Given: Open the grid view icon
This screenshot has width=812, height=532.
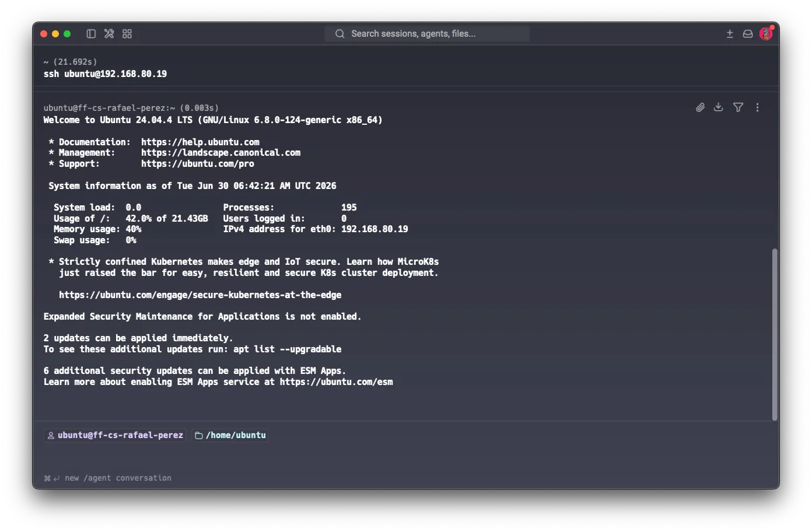Looking at the screenshot, I should coord(127,34).
